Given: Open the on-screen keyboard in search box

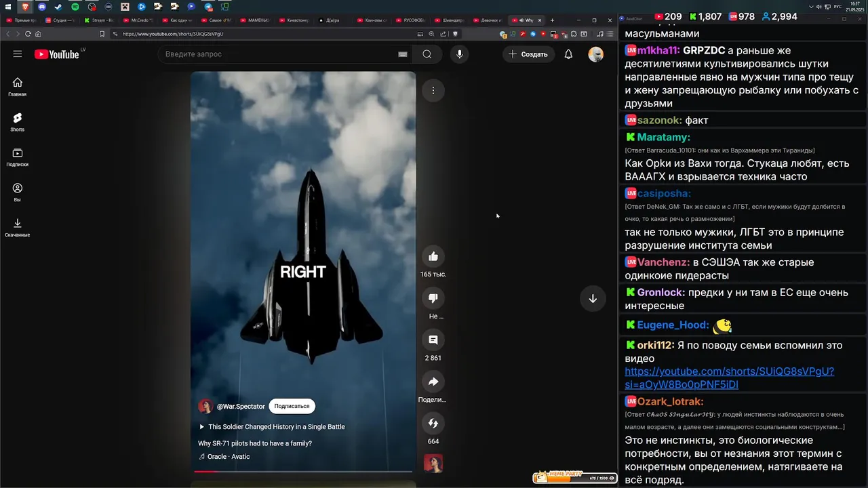Looking at the screenshot, I should click(403, 54).
